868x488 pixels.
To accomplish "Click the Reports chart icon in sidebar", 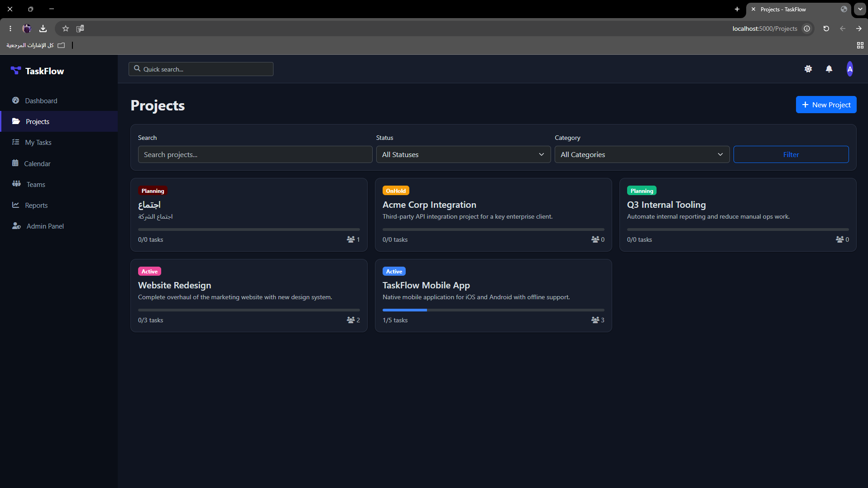I will pyautogui.click(x=16, y=205).
